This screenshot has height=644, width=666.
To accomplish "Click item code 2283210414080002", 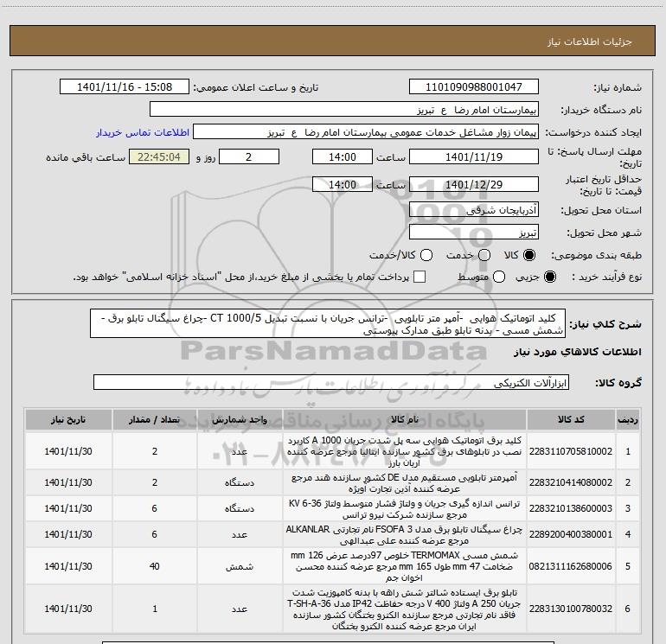I will [571, 482].
